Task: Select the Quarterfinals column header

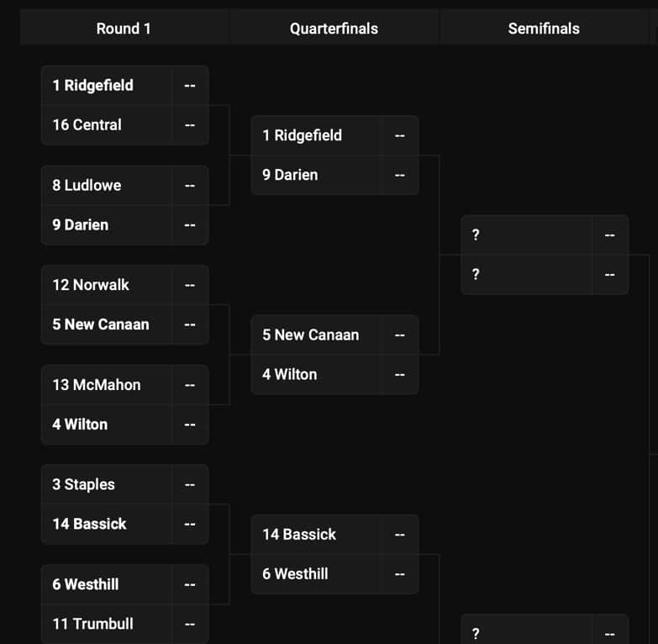Action: point(334,29)
